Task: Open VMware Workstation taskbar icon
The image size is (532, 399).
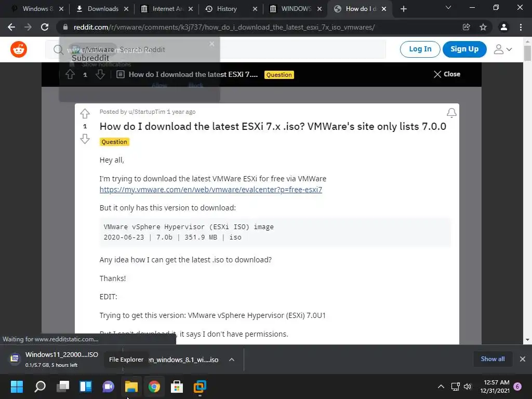Action: 200,387
